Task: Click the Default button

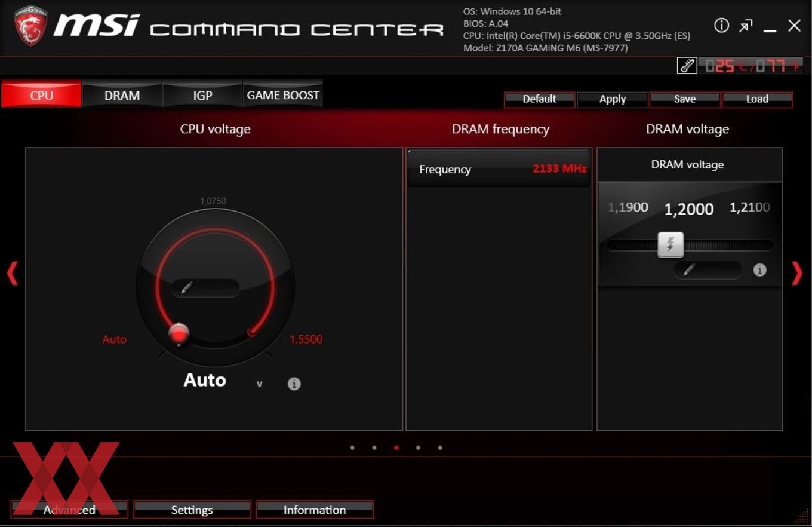Action: 539,99
